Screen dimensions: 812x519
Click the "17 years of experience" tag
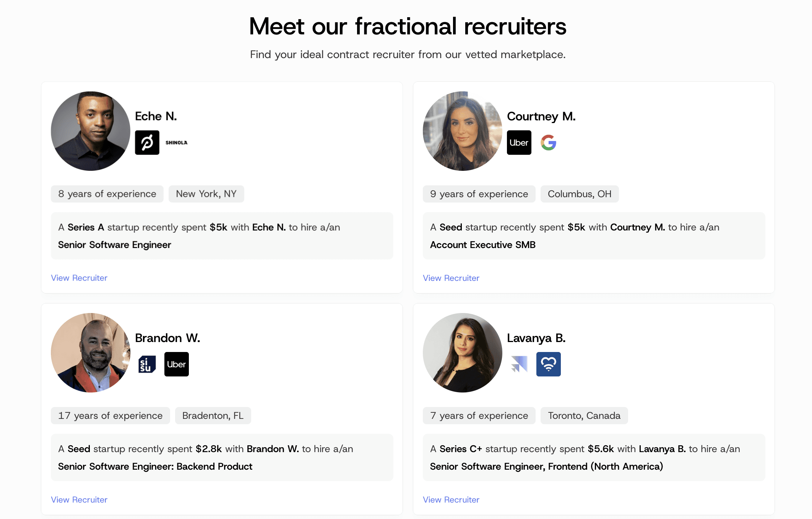pyautogui.click(x=110, y=415)
